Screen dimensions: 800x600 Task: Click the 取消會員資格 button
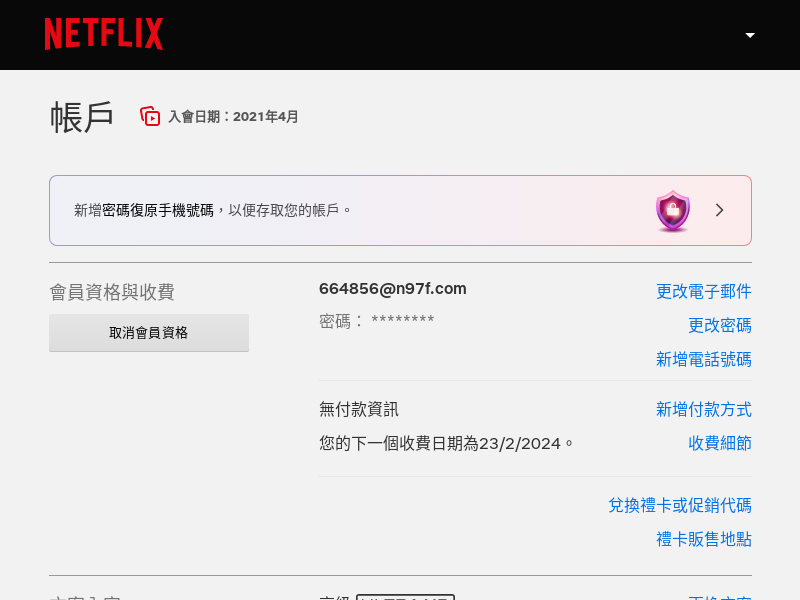pos(149,333)
